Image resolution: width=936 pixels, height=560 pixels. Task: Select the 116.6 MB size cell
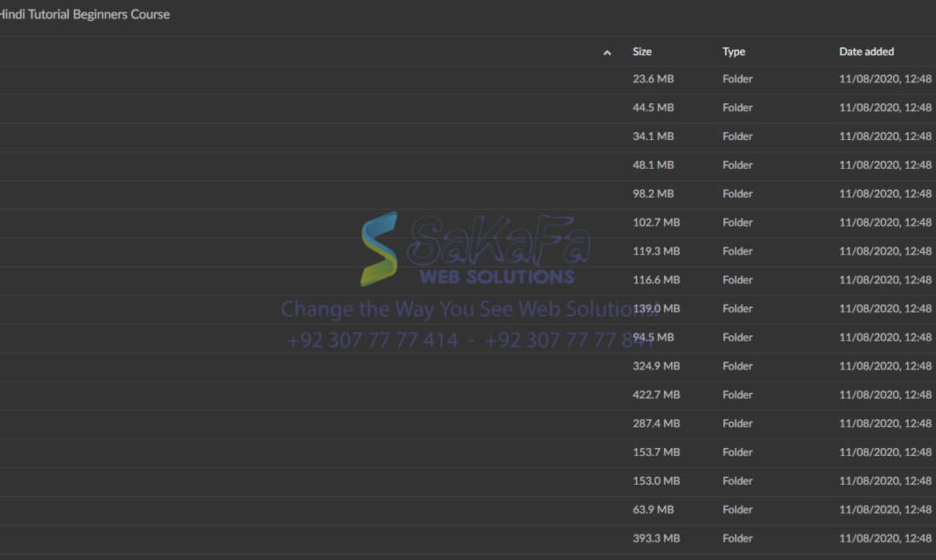point(656,279)
